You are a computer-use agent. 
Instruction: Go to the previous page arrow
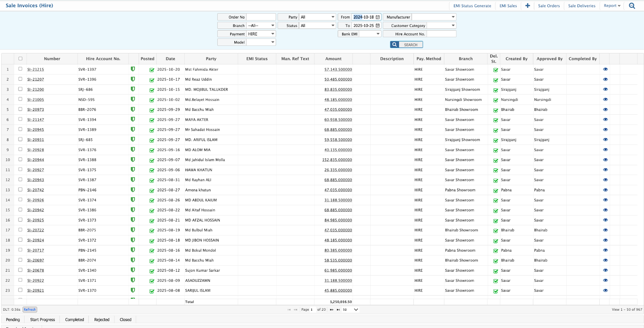coord(295,310)
